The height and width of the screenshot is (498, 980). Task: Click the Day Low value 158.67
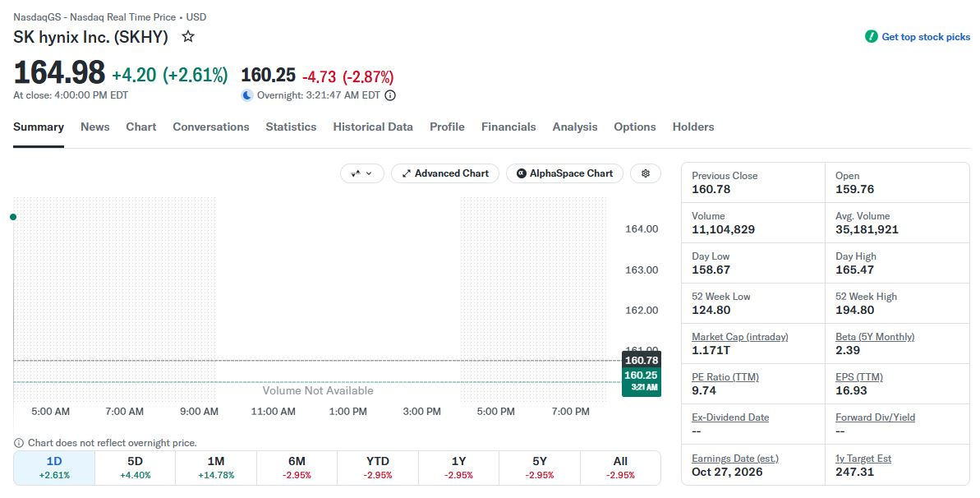(x=711, y=270)
